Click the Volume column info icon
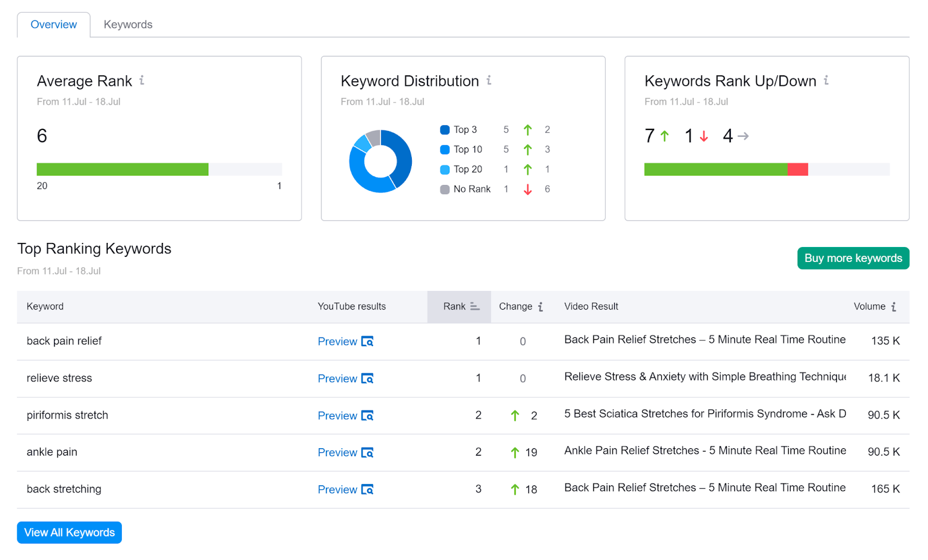928x560 pixels. point(894,307)
